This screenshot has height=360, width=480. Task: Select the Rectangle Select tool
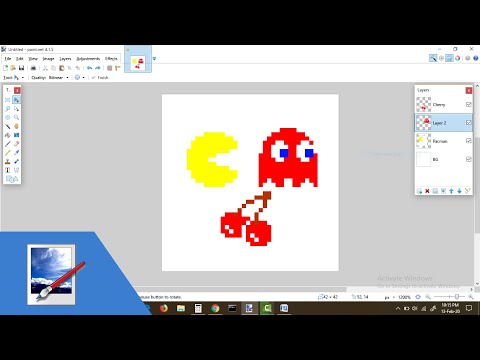tap(8, 100)
